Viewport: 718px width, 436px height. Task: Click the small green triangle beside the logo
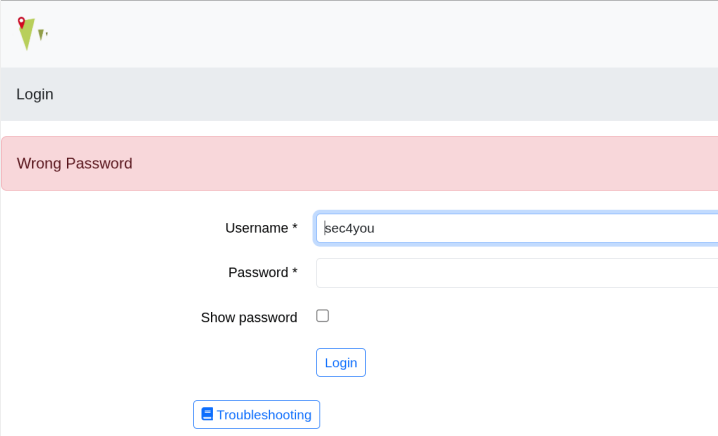tap(41, 34)
